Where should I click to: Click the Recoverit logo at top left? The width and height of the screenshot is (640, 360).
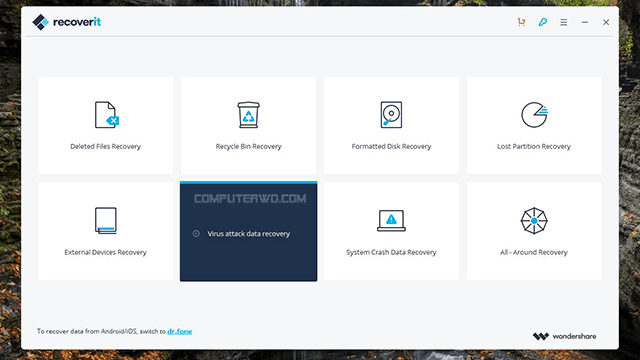click(67, 22)
